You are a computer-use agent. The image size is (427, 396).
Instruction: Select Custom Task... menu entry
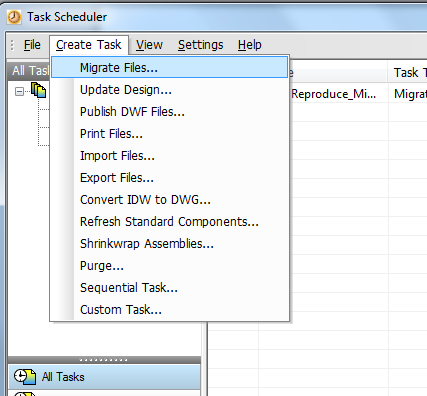tap(170, 310)
